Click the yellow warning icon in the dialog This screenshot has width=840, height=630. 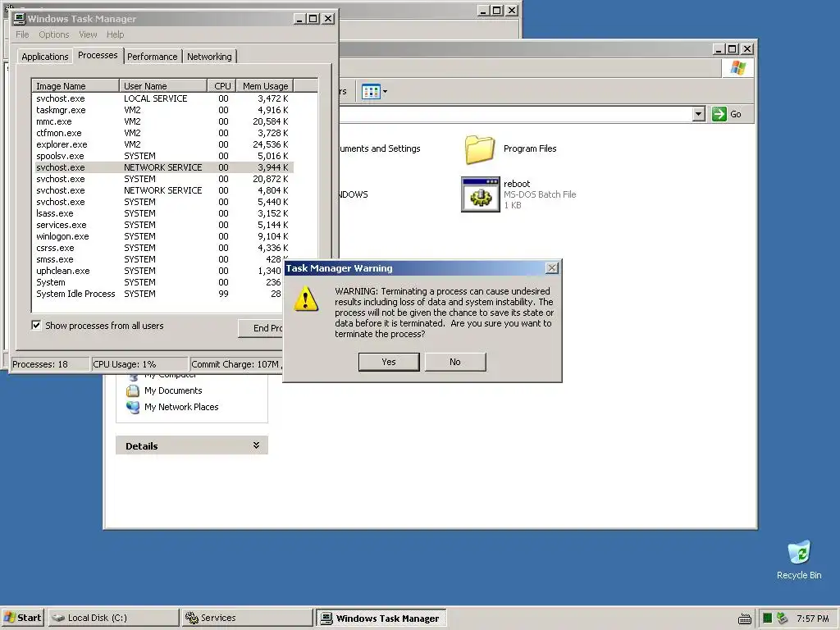[x=306, y=299]
